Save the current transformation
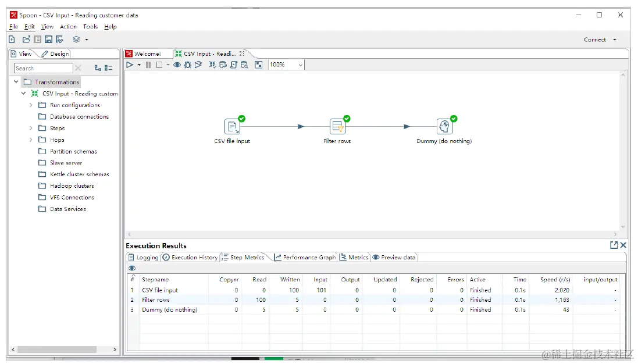The image size is (638, 364). coord(48,40)
